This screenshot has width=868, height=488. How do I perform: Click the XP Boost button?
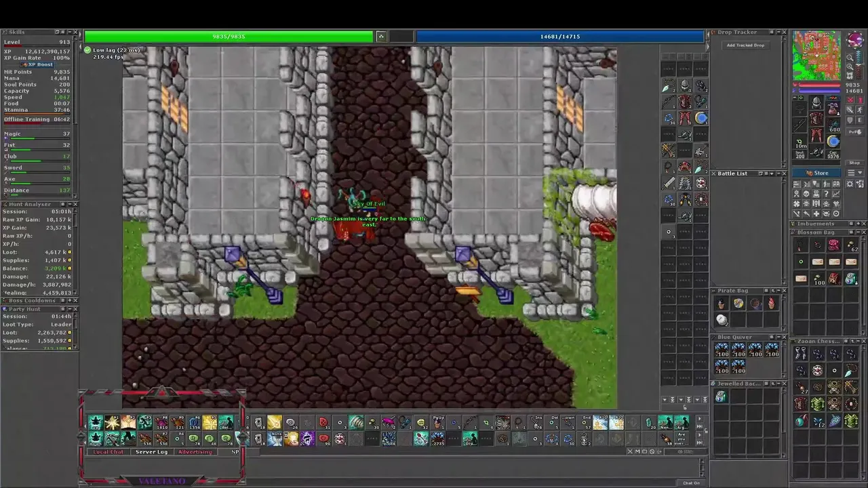click(x=37, y=64)
